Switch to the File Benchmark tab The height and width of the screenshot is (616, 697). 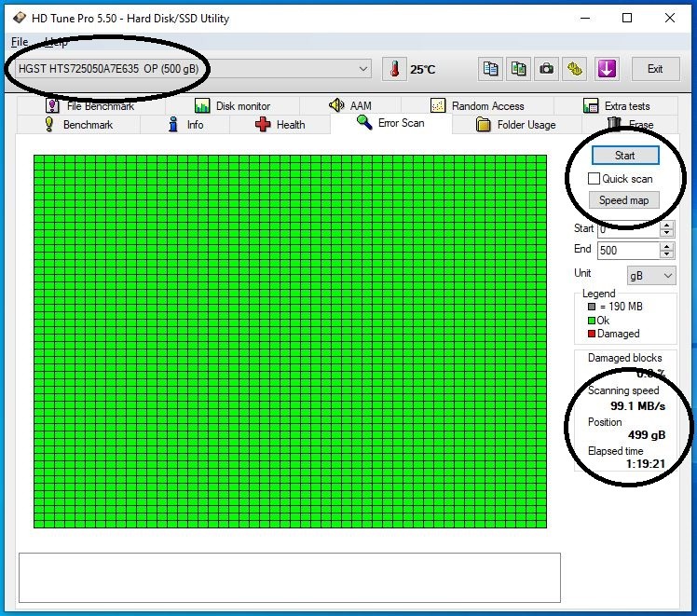tap(91, 106)
